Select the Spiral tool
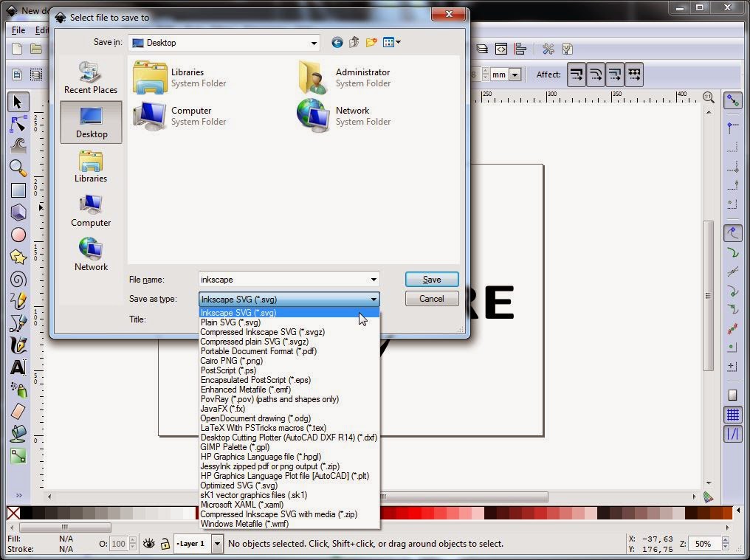Screen dimensions: 750x560 click(x=18, y=280)
